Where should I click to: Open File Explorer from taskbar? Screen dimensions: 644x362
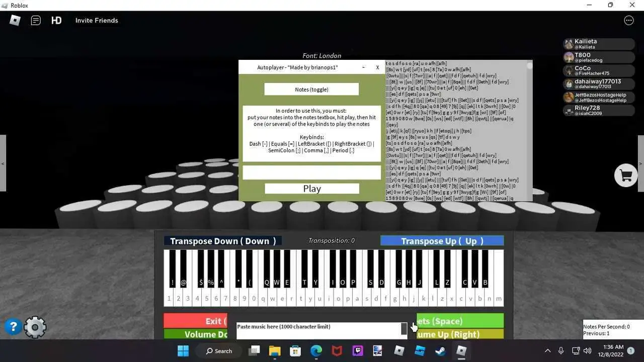click(x=275, y=350)
